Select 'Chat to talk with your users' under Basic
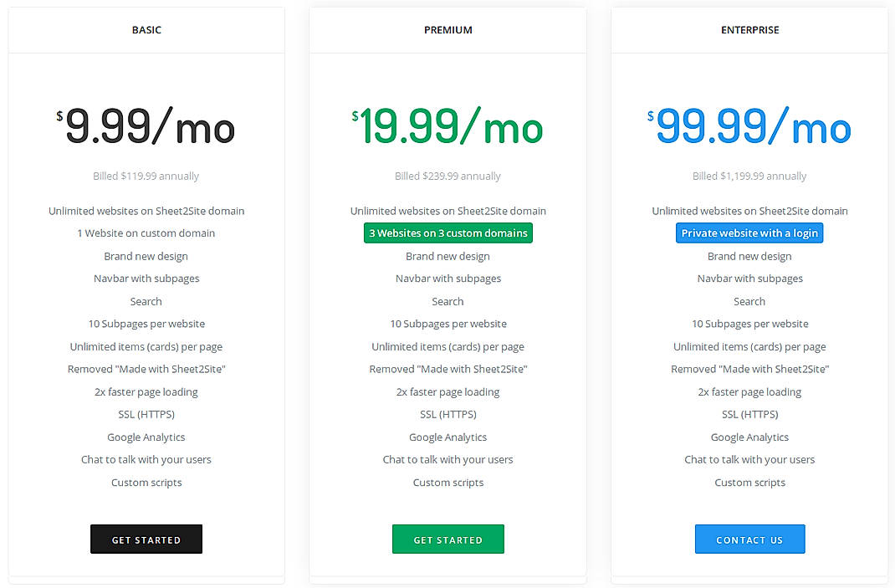 click(x=146, y=459)
